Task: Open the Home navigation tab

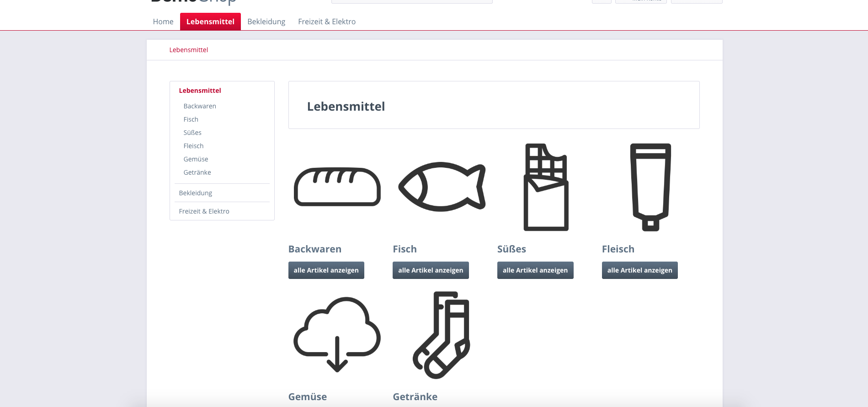Action: tap(163, 21)
